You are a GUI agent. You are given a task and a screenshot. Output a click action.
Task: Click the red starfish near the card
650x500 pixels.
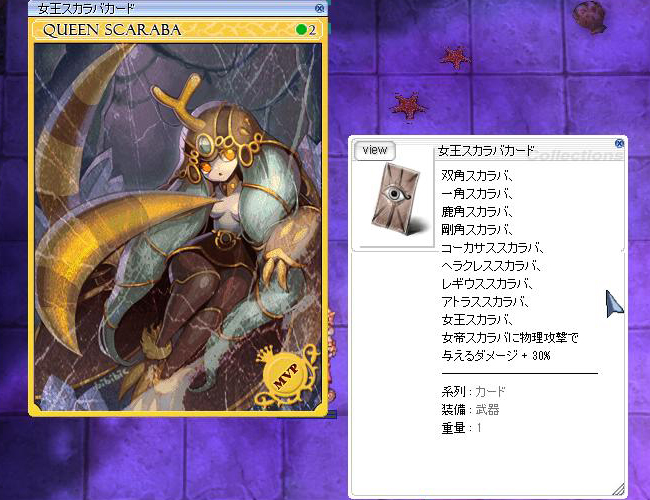pos(408,107)
